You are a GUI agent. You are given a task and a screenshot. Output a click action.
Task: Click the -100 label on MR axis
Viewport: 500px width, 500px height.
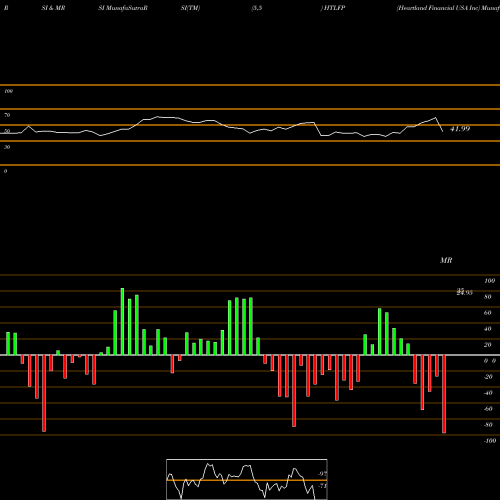coord(490,441)
